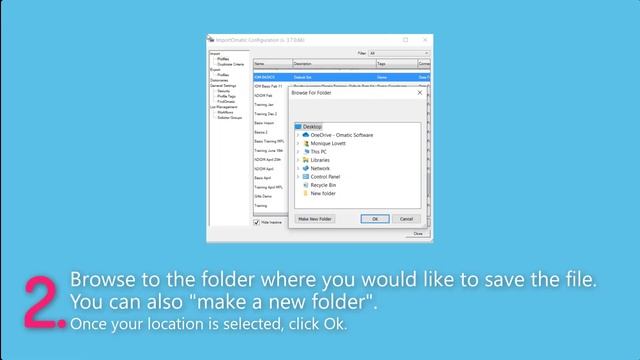Select Duplicate Criteria in the left tree
The width and height of the screenshot is (640, 360).
tap(231, 64)
